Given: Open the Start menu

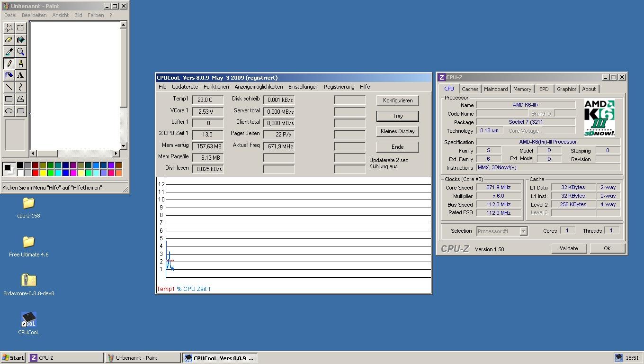Looking at the screenshot, I should coord(13,358).
